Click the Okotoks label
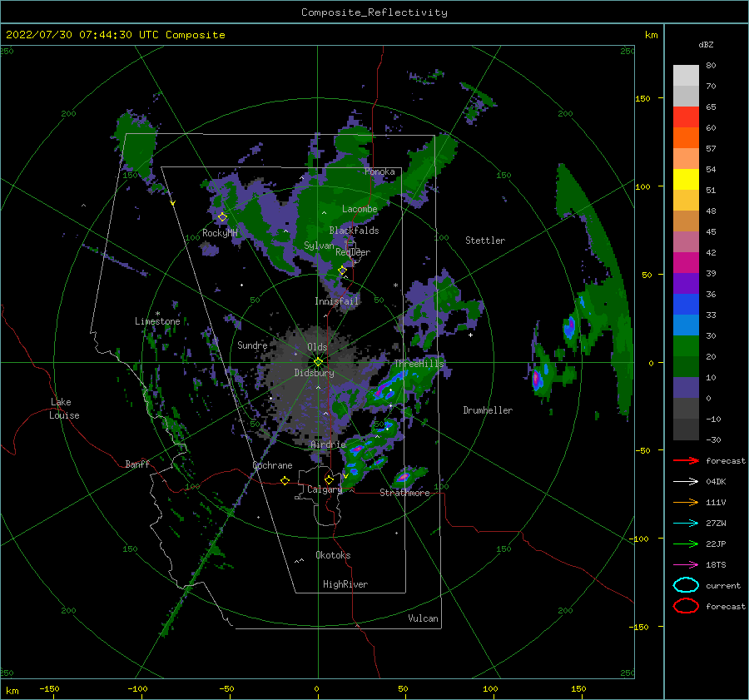This screenshot has width=749, height=700. point(333,555)
